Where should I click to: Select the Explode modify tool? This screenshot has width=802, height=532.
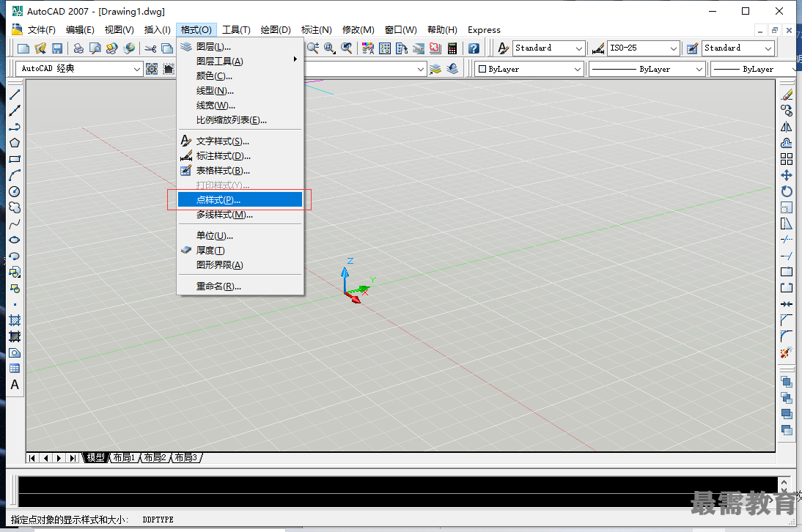pyautogui.click(x=787, y=352)
